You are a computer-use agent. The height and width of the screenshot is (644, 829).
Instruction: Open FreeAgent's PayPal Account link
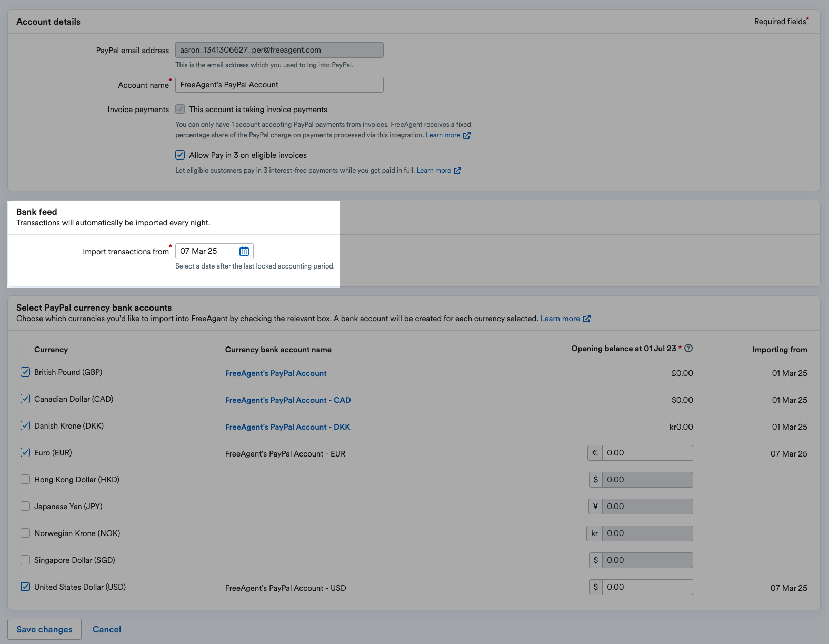[x=276, y=373]
